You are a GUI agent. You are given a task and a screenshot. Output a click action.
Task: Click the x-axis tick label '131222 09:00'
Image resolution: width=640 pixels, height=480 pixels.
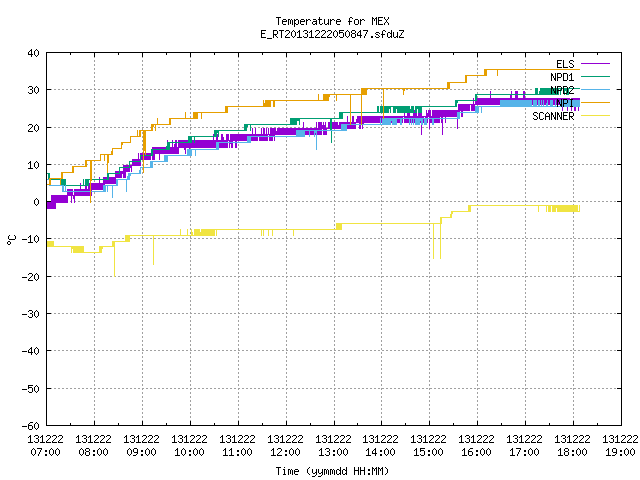tap(142, 445)
